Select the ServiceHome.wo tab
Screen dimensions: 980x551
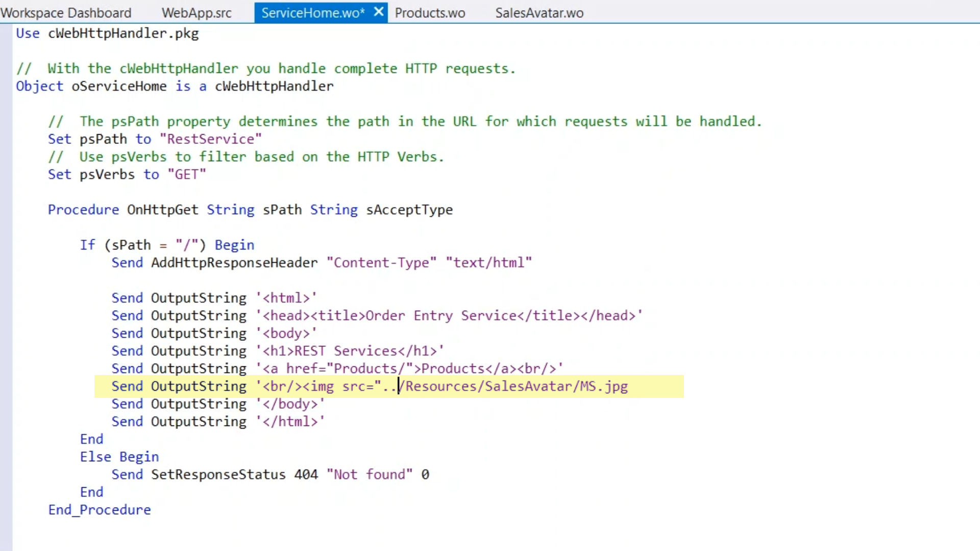(312, 13)
